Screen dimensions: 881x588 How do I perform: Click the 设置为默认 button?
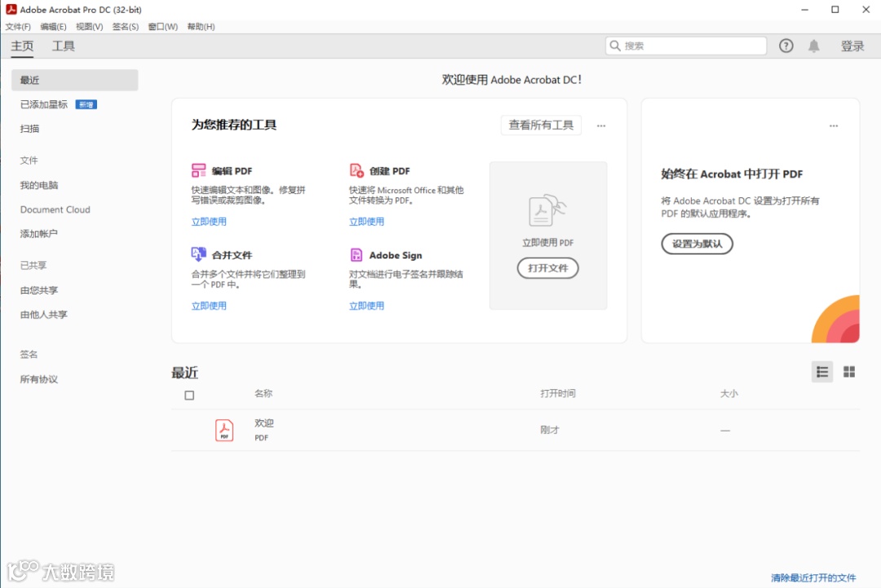point(697,244)
